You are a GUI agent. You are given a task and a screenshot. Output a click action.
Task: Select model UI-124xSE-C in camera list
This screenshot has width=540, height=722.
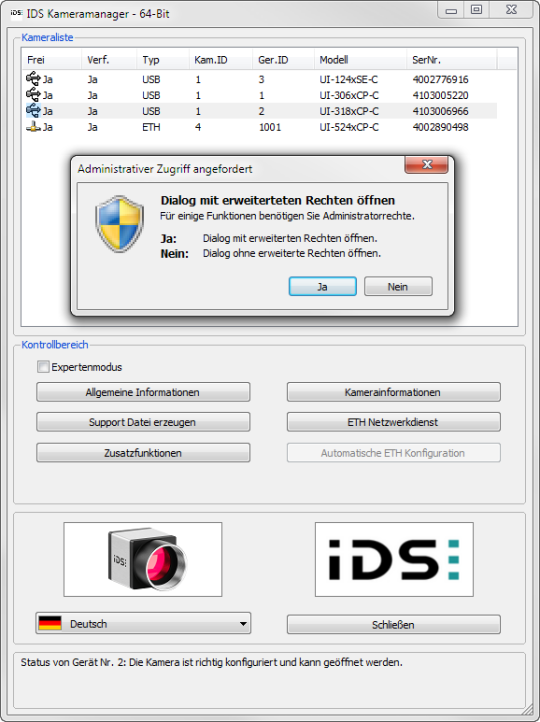(x=348, y=79)
